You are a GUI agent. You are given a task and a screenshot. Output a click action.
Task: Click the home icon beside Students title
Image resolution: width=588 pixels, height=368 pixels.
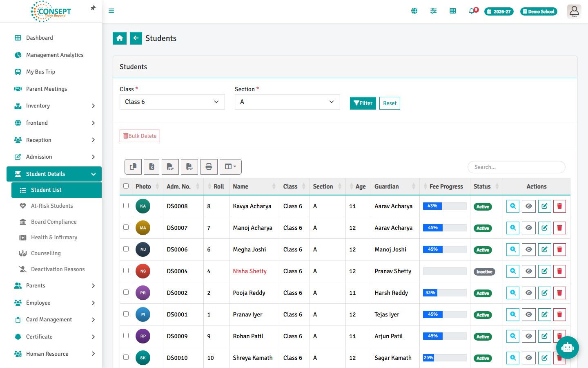click(x=120, y=38)
